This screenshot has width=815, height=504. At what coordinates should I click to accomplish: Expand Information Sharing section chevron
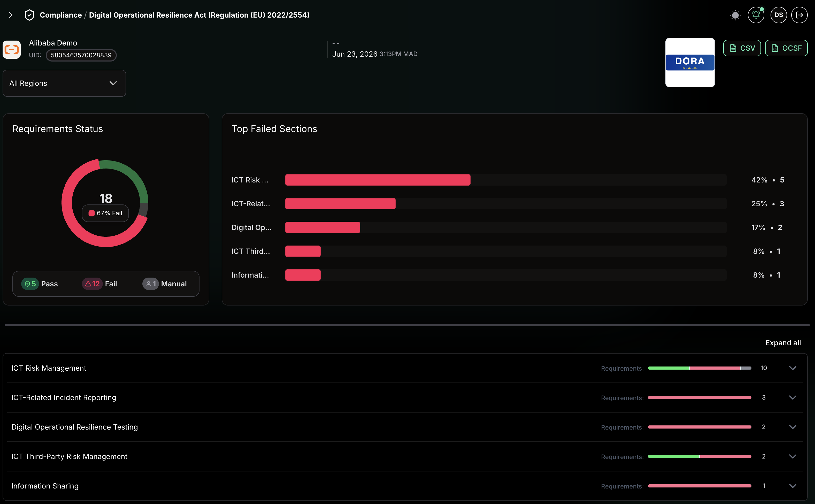coord(793,486)
